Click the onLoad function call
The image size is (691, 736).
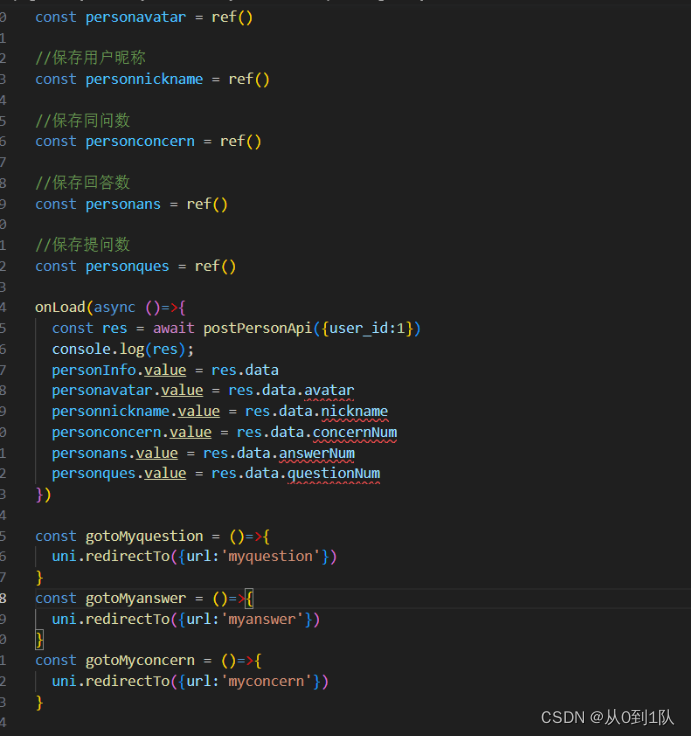tap(60, 307)
